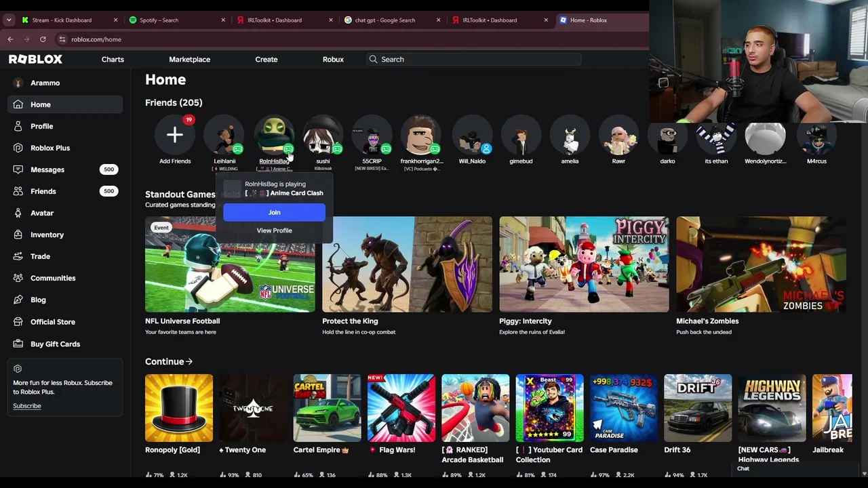Switch to the chat gpt - Google Search tab
The image size is (868, 488).
coord(384,20)
